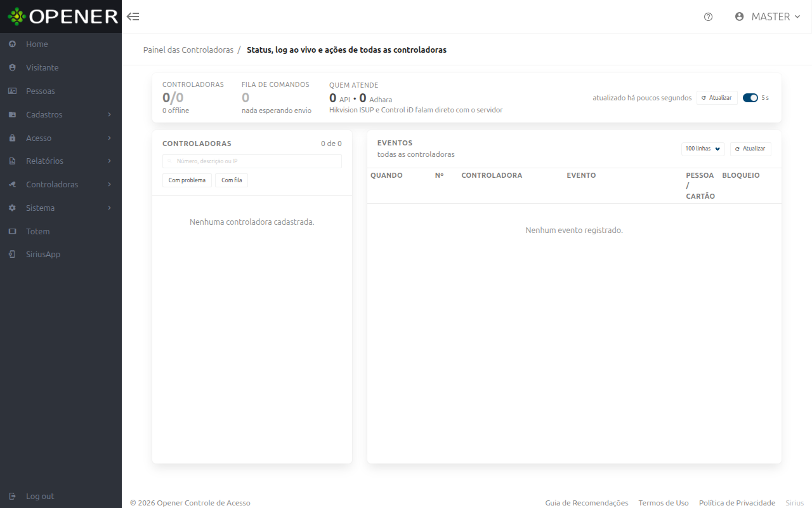Click the Cadastros folder icon

pyautogui.click(x=13, y=115)
